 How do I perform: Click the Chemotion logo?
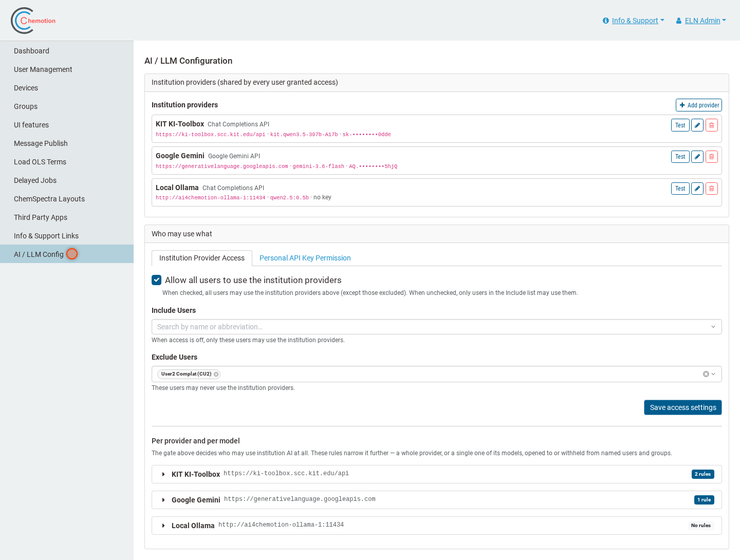coord(33,21)
